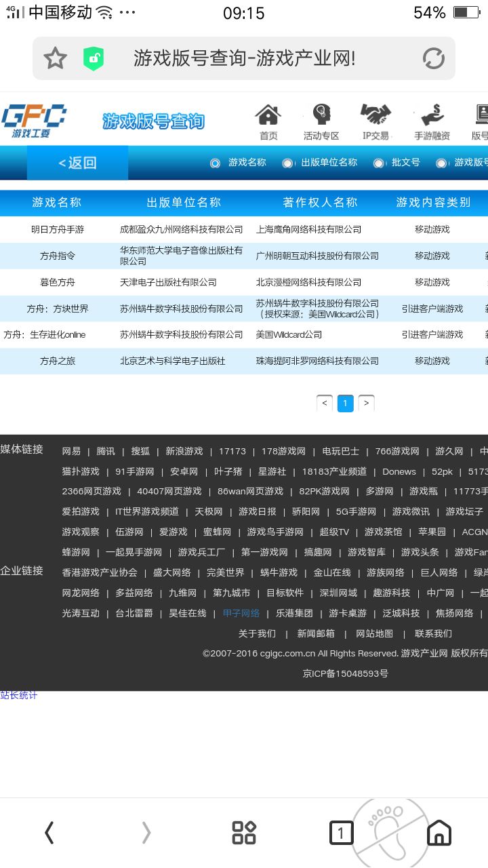Click 北京艺术与科学电子出版社 cell
This screenshot has width=488, height=868.
coord(173,361)
